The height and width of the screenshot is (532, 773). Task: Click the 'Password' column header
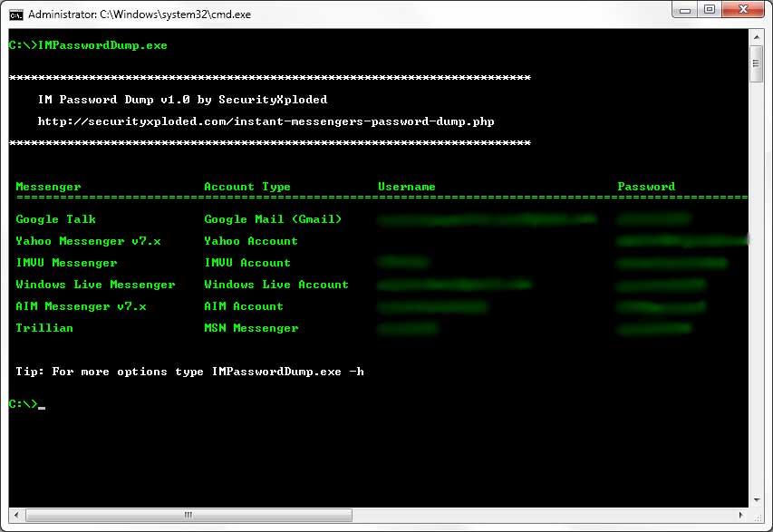pos(646,187)
